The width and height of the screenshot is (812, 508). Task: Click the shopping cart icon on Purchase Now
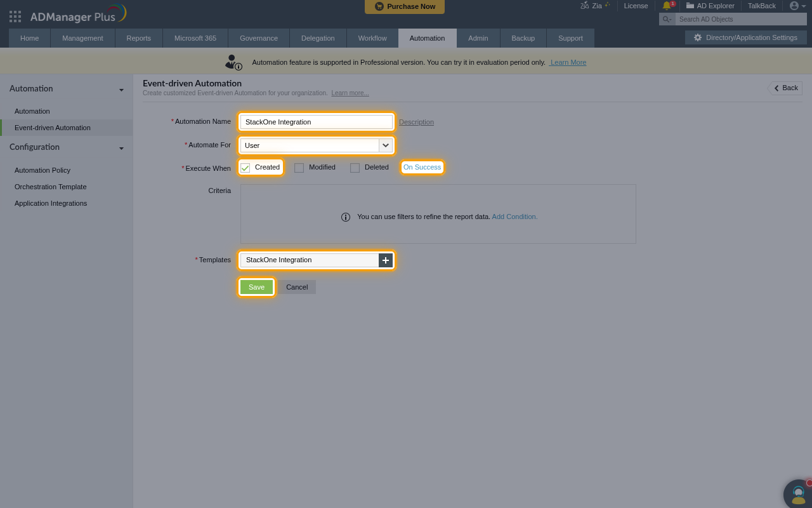pyautogui.click(x=379, y=6)
